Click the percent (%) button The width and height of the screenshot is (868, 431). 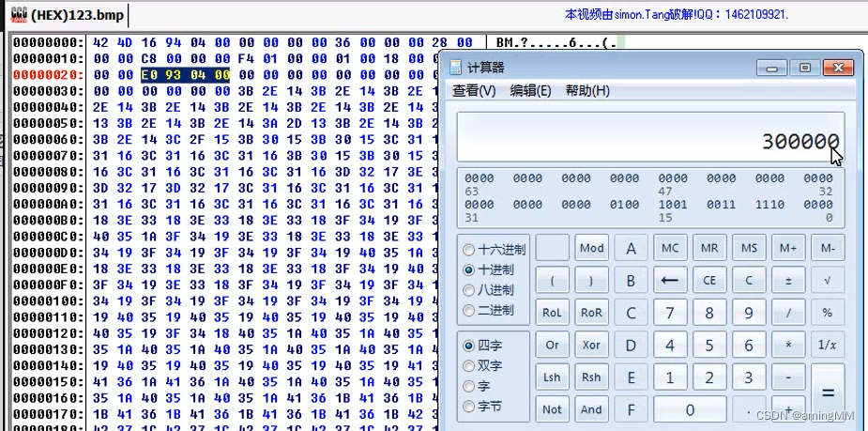coord(828,313)
